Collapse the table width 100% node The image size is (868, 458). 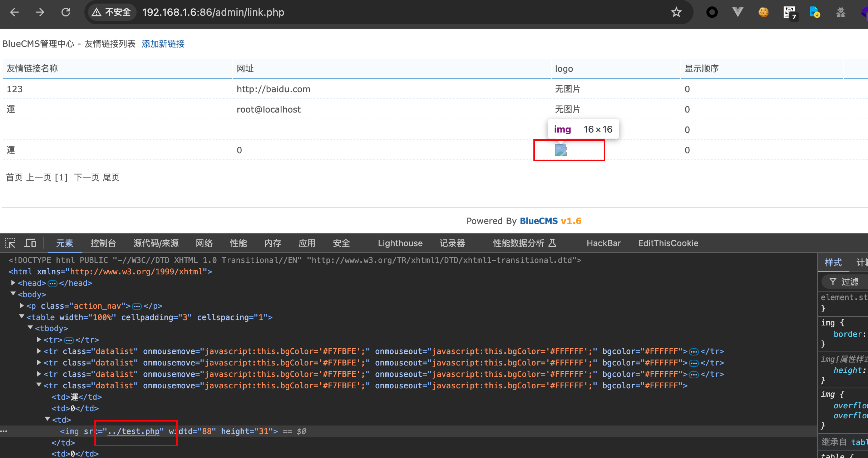[22, 317]
